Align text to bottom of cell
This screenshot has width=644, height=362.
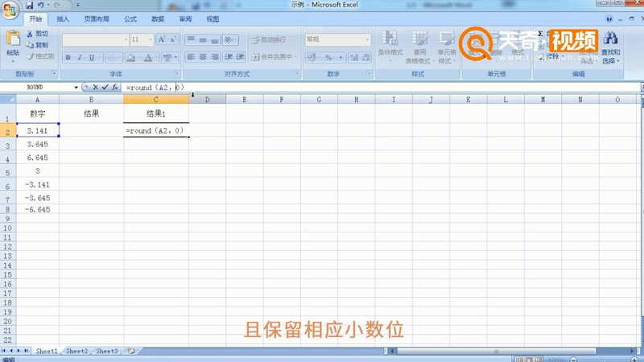tap(215, 39)
